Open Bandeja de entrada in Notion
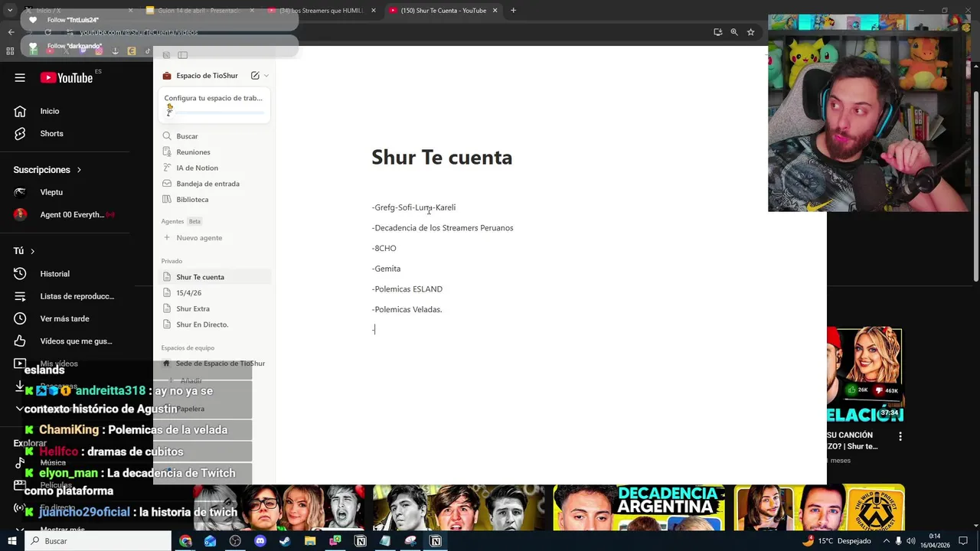This screenshot has height=551, width=980. 207,184
